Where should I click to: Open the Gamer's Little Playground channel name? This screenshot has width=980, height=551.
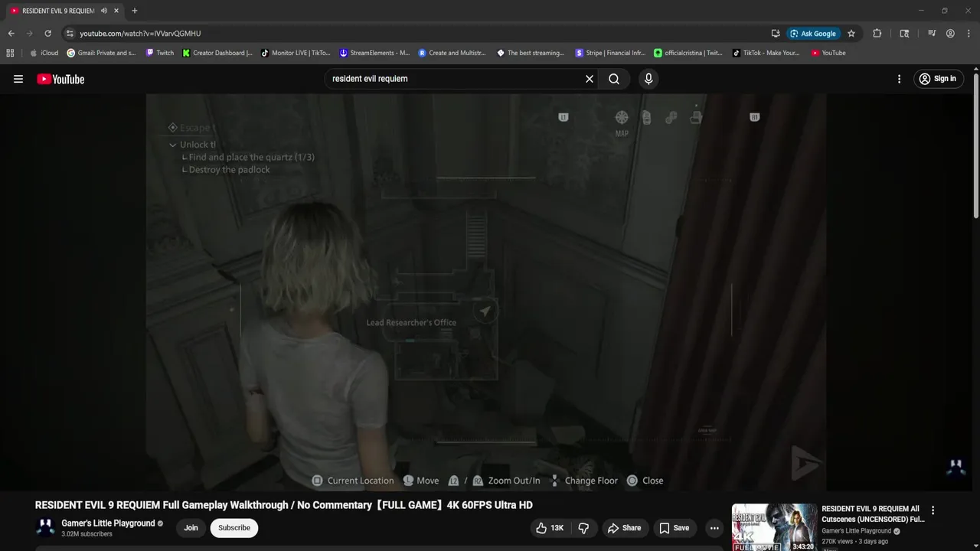[108, 523]
